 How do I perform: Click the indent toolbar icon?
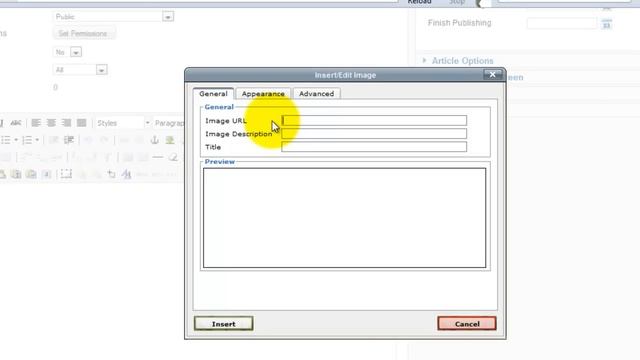(x=69, y=140)
